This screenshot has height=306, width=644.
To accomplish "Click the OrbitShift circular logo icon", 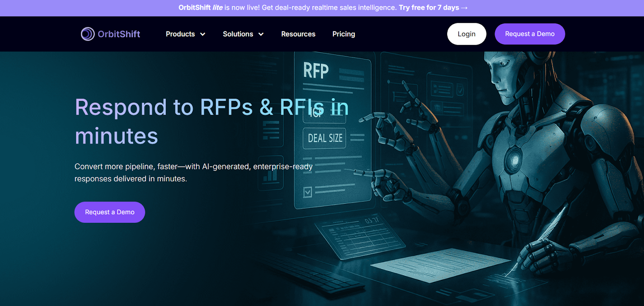I will tap(88, 34).
